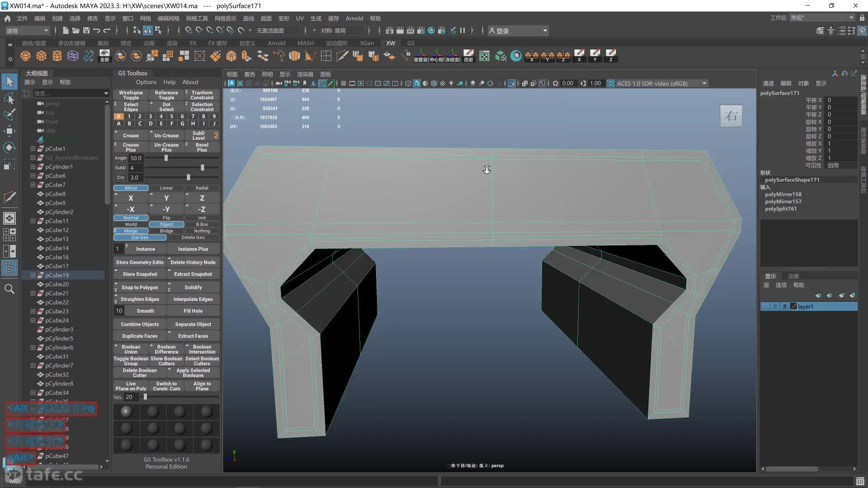Toggle the Mirror mode button
Screen dimensions: 868x488
click(131, 188)
